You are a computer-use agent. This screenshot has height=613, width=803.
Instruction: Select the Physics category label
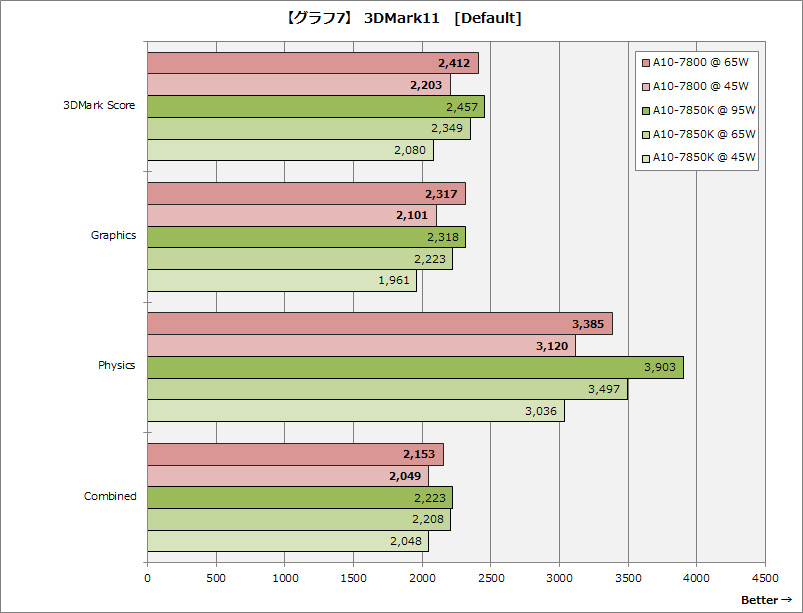[116, 365]
